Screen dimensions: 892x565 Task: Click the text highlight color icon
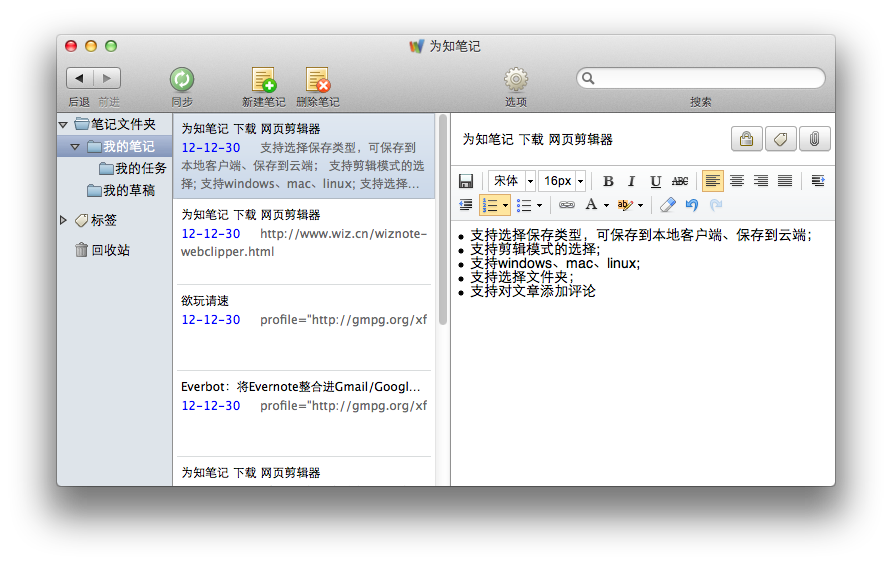point(625,205)
